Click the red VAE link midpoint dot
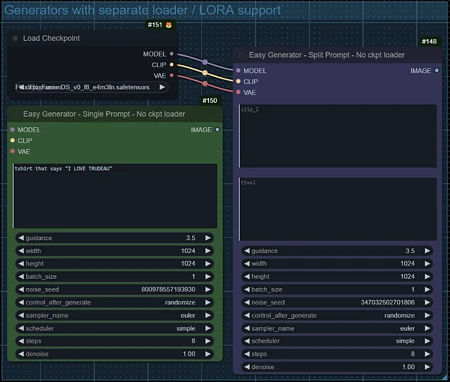The height and width of the screenshot is (382, 450). [x=205, y=84]
